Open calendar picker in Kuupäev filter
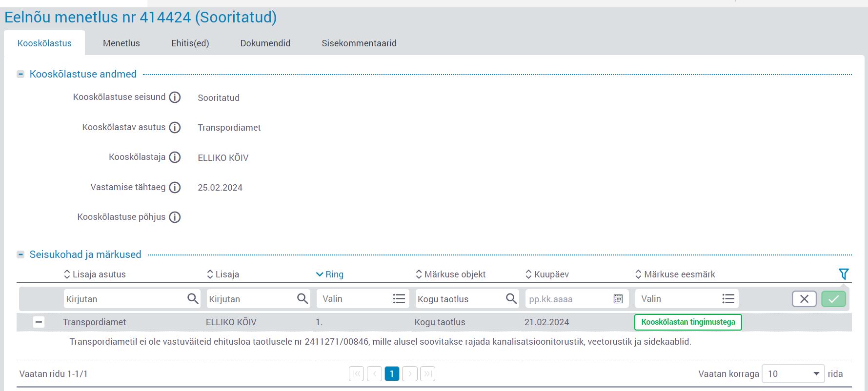The width and height of the screenshot is (868, 391). click(x=618, y=299)
